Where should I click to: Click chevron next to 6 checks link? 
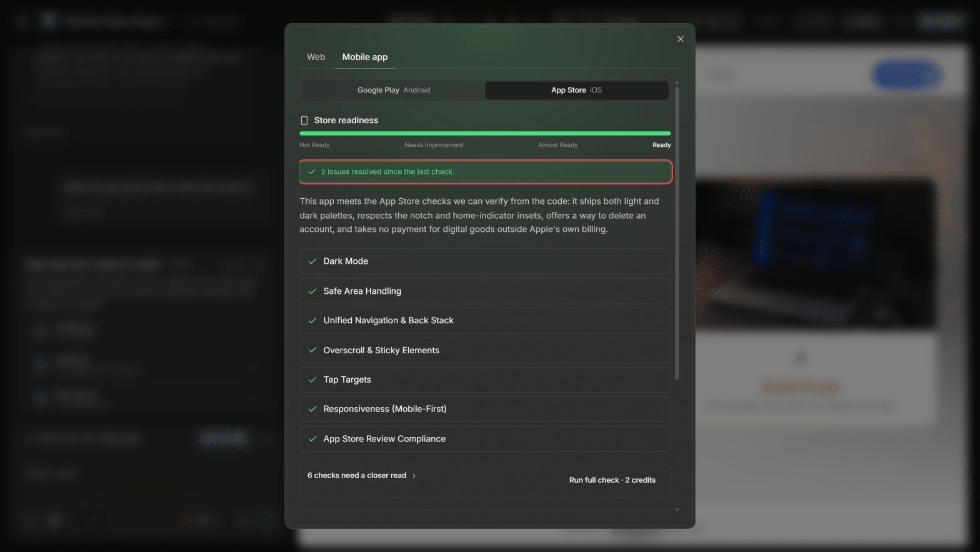414,476
